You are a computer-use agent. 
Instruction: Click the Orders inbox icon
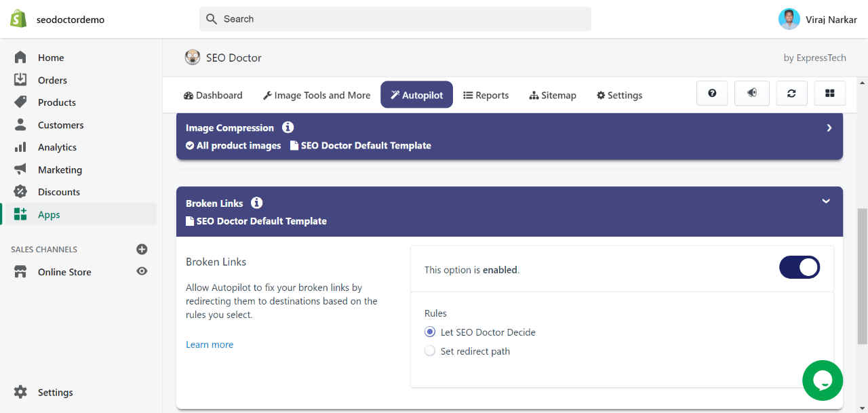coord(20,80)
